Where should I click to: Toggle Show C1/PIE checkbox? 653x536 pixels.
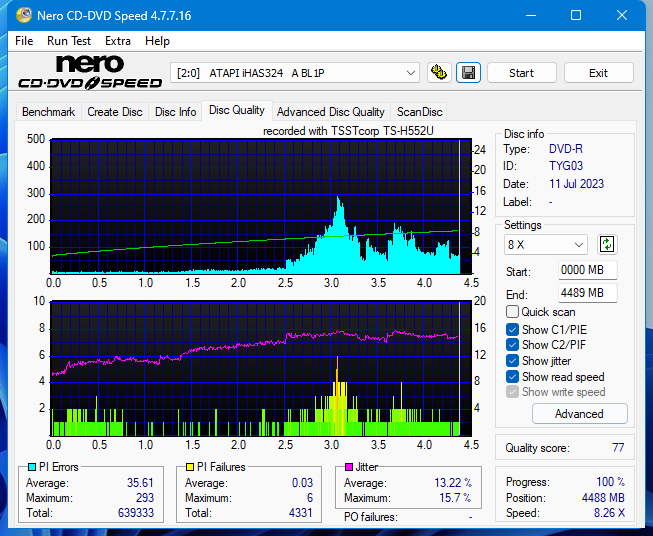[512, 329]
